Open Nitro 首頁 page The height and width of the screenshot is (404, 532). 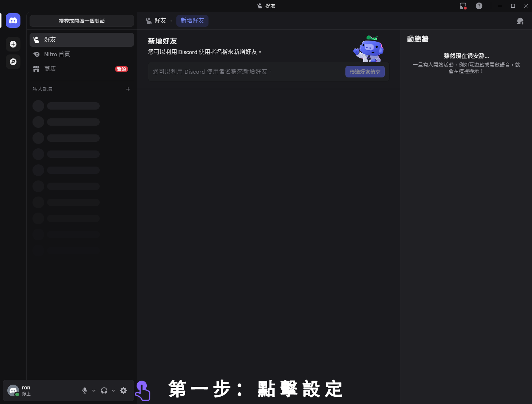(x=82, y=54)
